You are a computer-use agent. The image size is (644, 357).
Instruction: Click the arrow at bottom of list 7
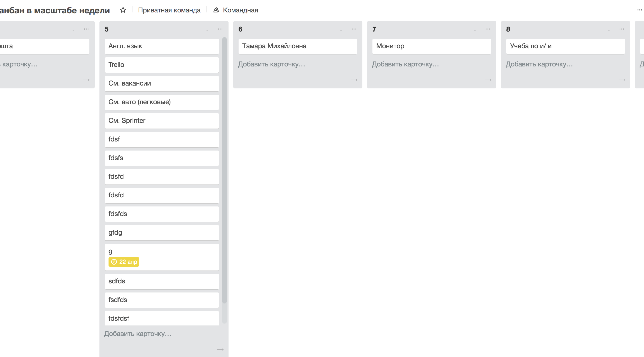pyautogui.click(x=488, y=80)
